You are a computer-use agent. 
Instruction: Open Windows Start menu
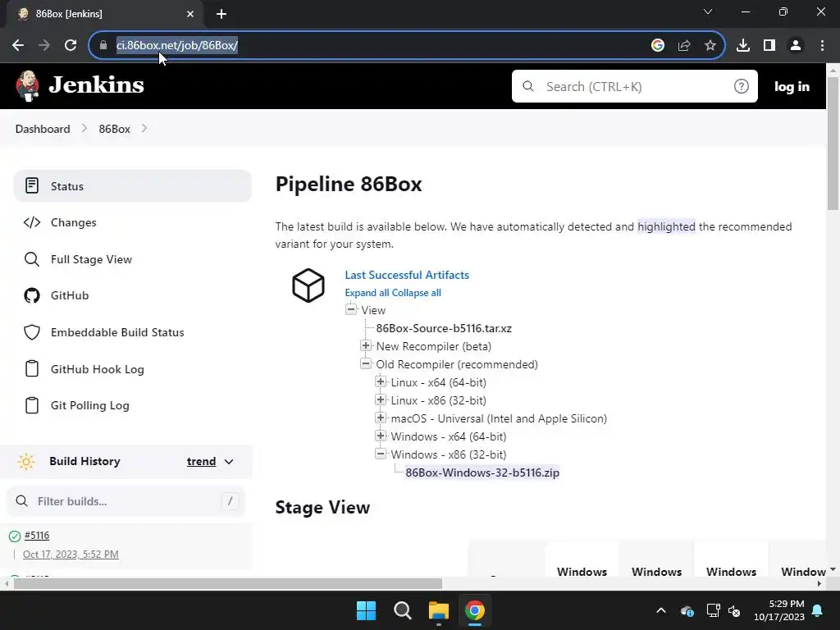click(367, 610)
